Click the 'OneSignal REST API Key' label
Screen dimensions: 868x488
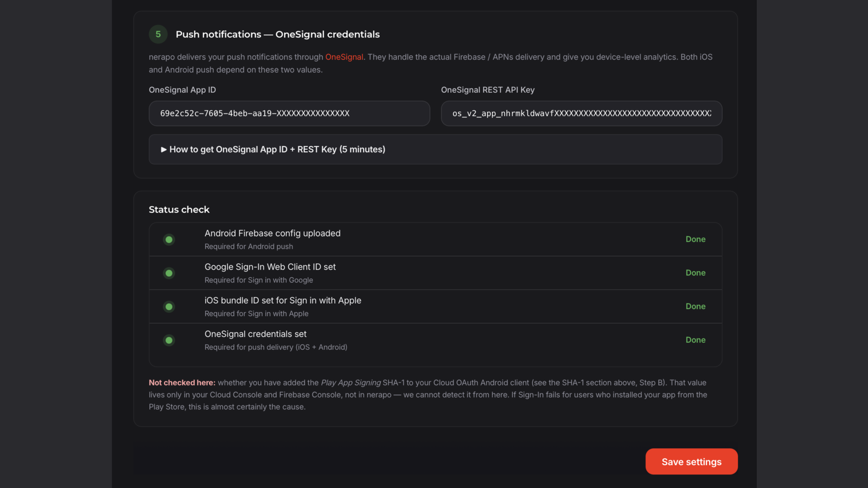pos(488,90)
